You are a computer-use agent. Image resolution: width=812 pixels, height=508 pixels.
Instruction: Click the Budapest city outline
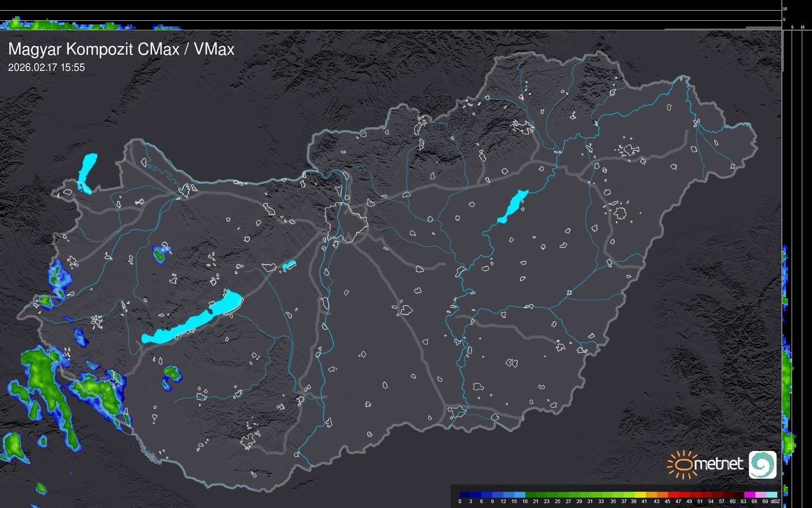pyautogui.click(x=347, y=222)
